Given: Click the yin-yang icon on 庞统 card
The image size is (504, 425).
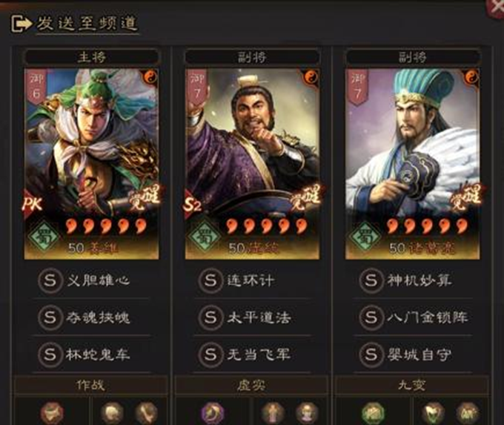Looking at the screenshot, I should [x=311, y=77].
